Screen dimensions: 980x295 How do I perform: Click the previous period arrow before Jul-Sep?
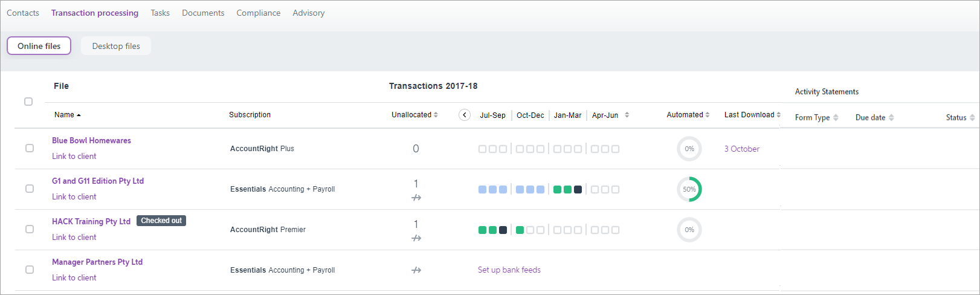click(x=464, y=115)
